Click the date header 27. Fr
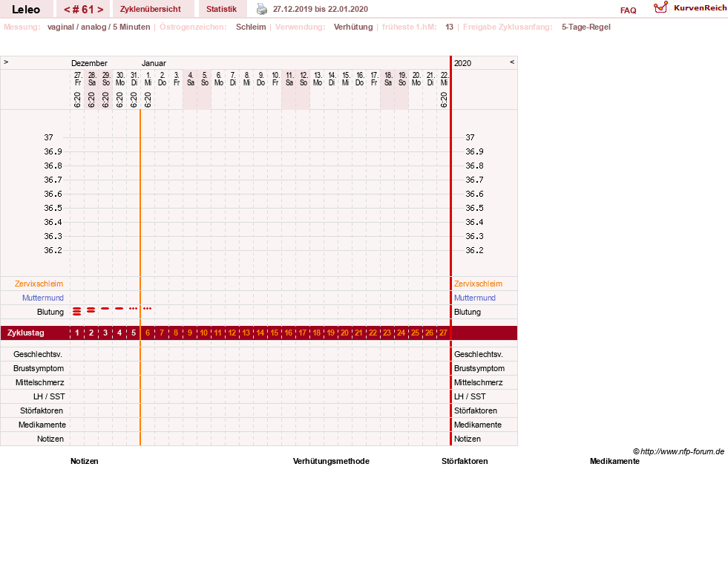Viewport: 728px width, 579px height. tap(77, 79)
